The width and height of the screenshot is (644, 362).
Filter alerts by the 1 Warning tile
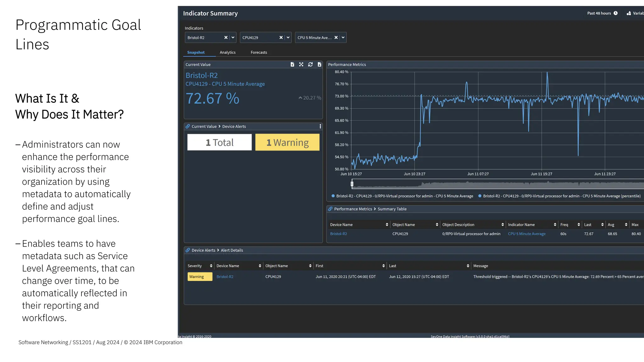click(287, 143)
